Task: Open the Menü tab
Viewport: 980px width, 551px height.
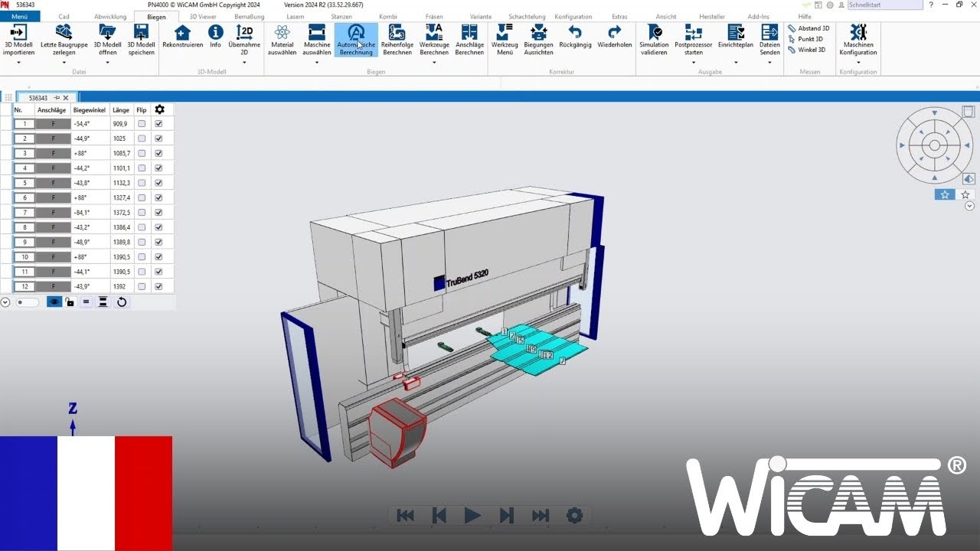Action: [20, 16]
